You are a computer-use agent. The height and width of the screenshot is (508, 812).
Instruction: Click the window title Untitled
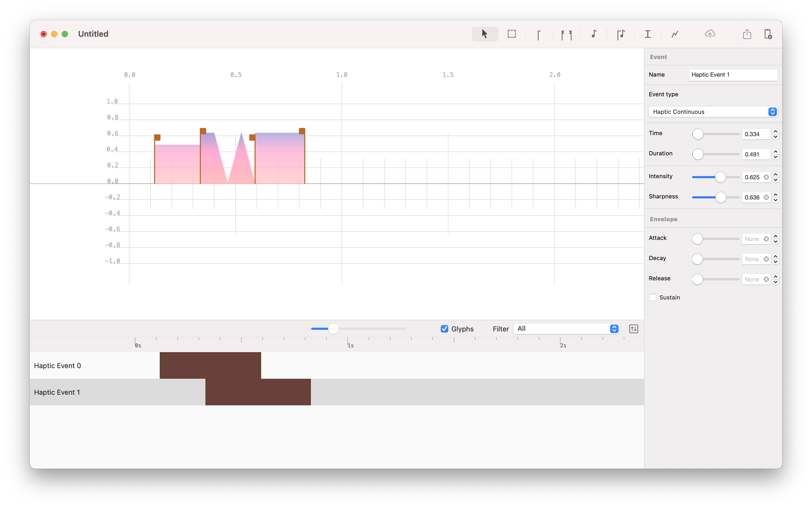(93, 34)
